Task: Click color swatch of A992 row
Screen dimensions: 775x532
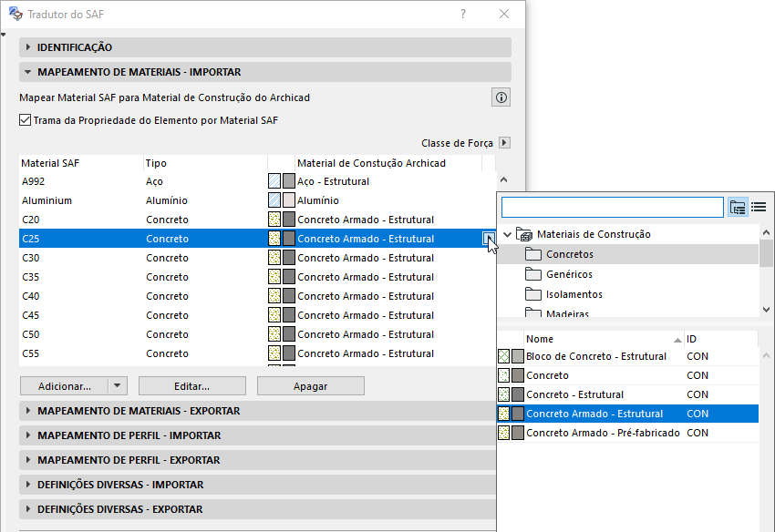Action: coord(289,181)
